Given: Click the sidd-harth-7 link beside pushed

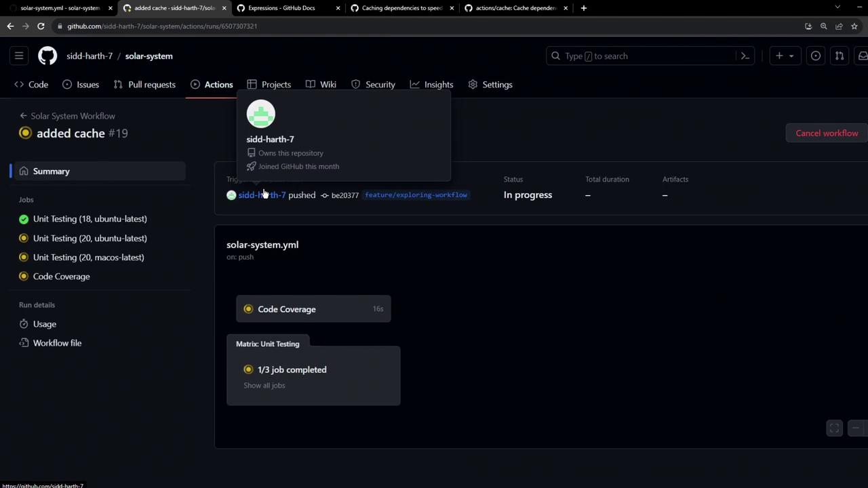Looking at the screenshot, I should (262, 195).
